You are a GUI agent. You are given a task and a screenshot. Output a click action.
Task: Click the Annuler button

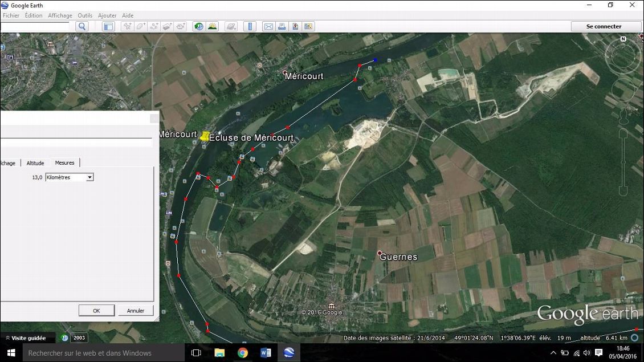click(x=136, y=311)
